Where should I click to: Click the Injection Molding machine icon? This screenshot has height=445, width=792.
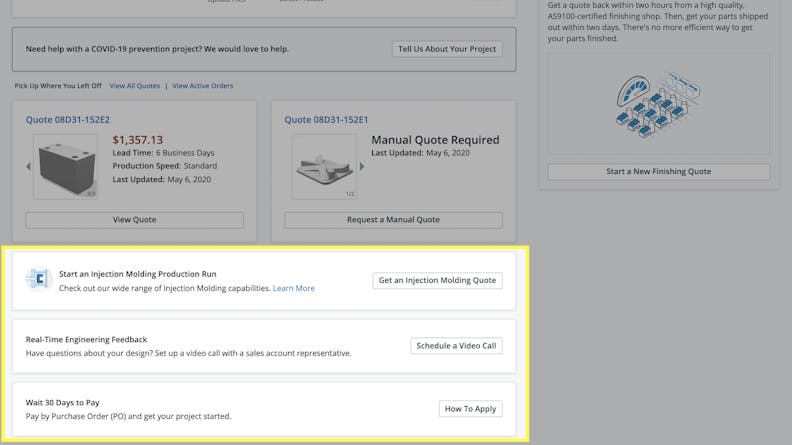point(39,280)
